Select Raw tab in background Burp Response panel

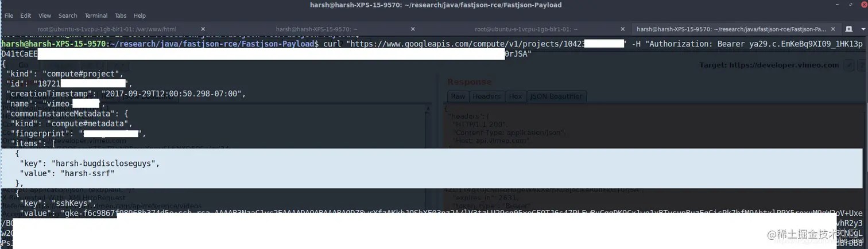coord(458,96)
